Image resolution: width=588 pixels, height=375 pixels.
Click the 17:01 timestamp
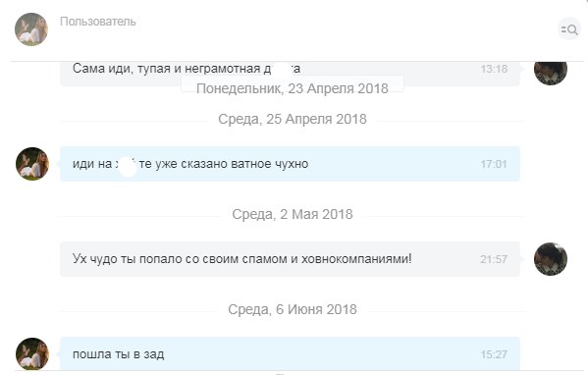[x=494, y=164]
